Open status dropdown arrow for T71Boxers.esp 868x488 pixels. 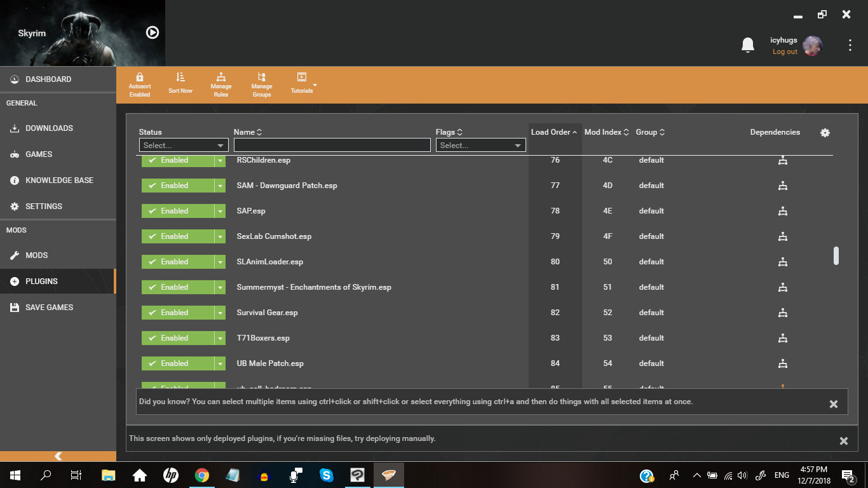(220, 338)
